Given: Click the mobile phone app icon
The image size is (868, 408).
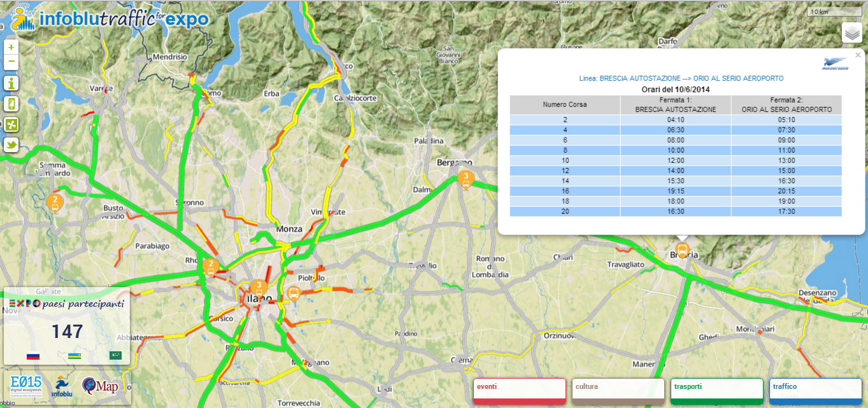Looking at the screenshot, I should pyautogui.click(x=11, y=104).
